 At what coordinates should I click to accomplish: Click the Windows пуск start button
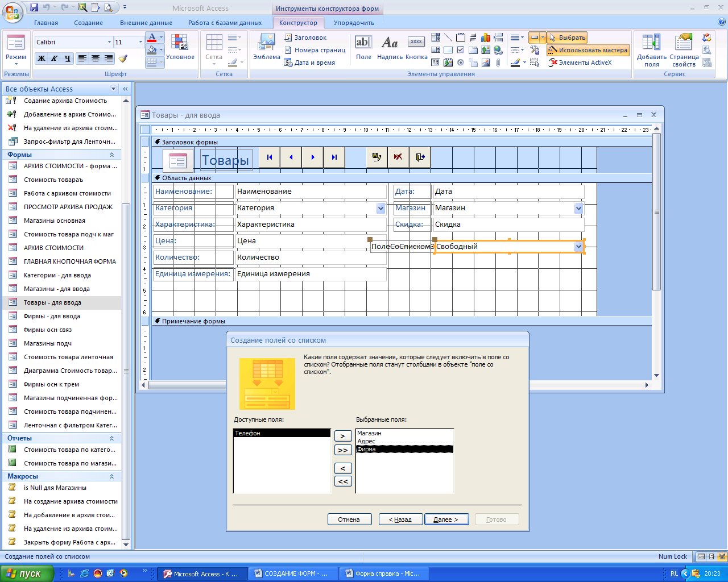pos(27,574)
